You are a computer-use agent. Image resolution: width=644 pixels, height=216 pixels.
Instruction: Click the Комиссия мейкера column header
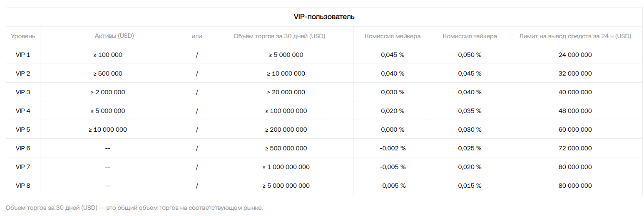393,36
